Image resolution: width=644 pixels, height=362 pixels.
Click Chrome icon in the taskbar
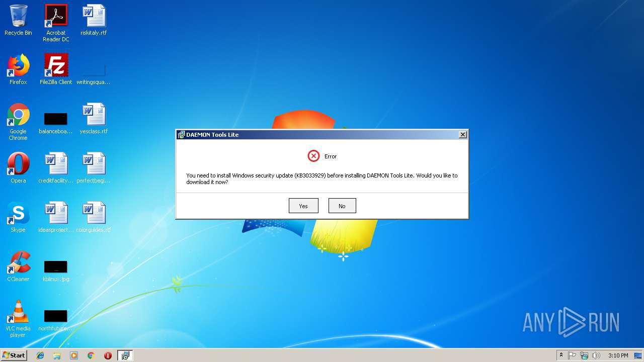(x=91, y=355)
